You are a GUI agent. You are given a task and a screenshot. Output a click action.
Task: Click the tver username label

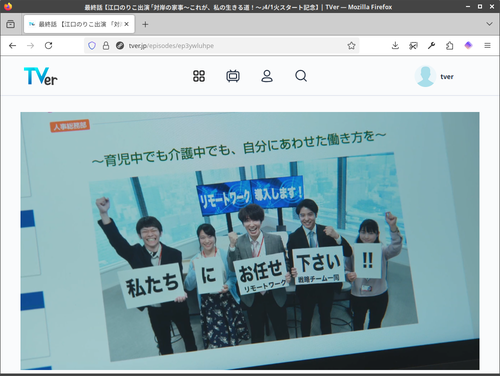coord(447,77)
